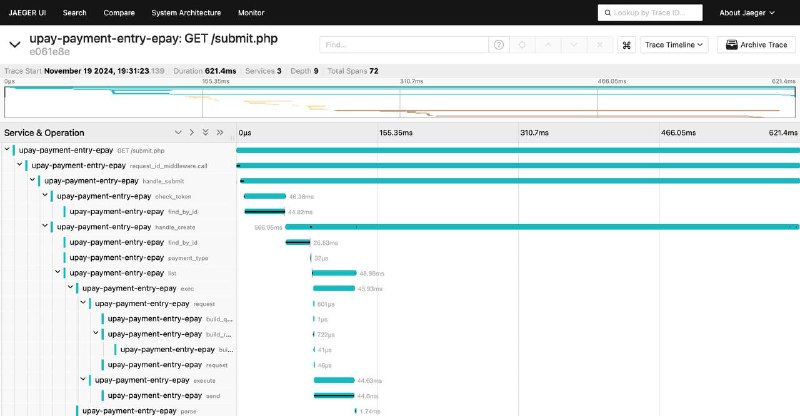800x416 pixels.
Task: Click the Services 3 value
Action: (279, 71)
